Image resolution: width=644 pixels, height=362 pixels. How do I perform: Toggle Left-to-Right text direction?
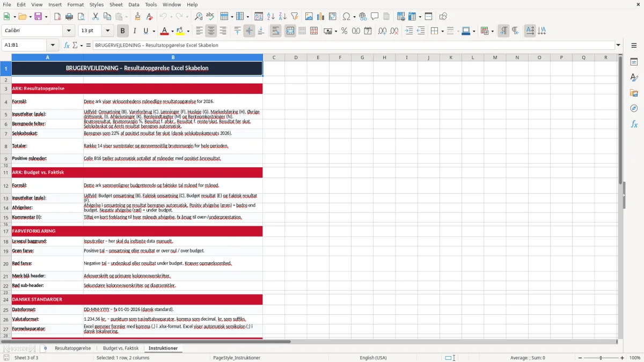tap(503, 31)
